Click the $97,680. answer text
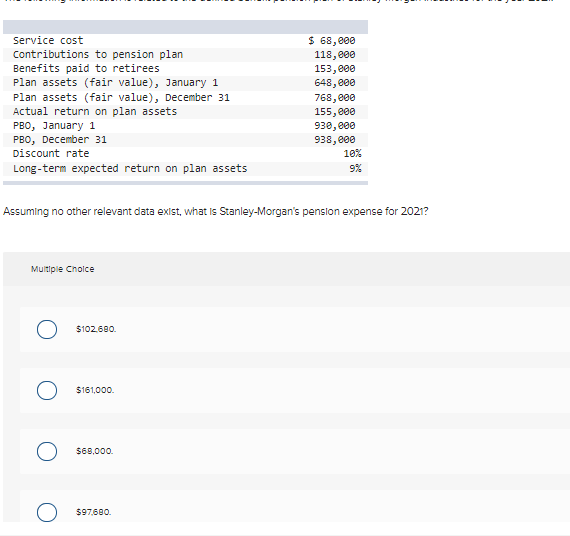Viewport: 570px width, 536px height. tap(93, 512)
